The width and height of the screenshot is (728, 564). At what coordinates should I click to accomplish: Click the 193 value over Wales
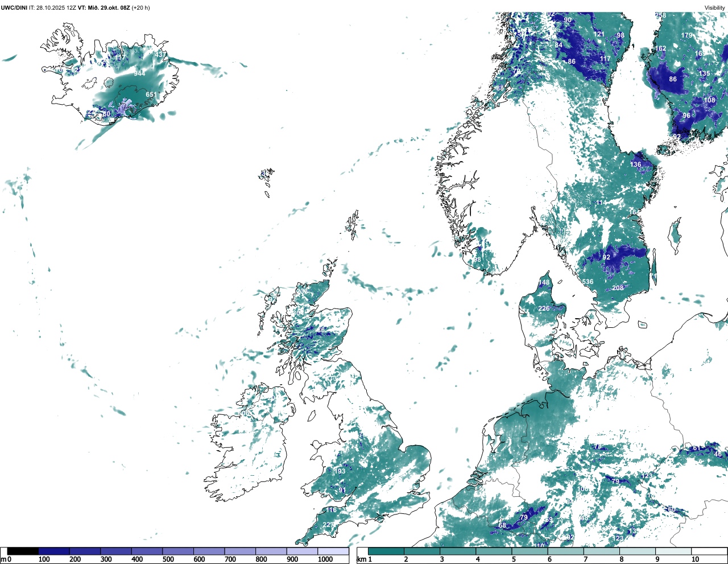[340, 471]
